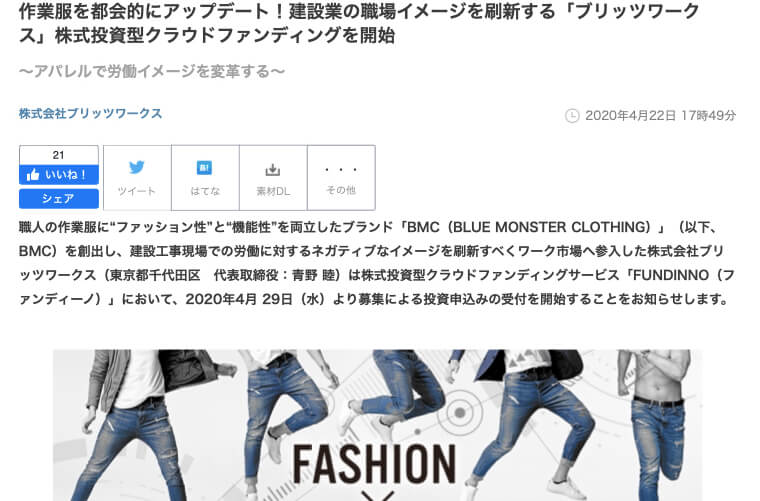Click the Twitter bird icon
Image resolution: width=760 pixels, height=501 pixels.
(137, 167)
